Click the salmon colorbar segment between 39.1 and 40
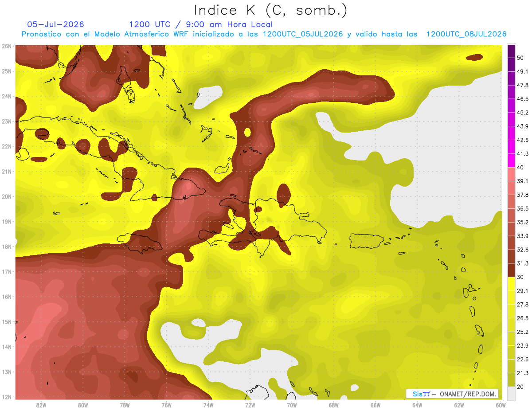 511,174
